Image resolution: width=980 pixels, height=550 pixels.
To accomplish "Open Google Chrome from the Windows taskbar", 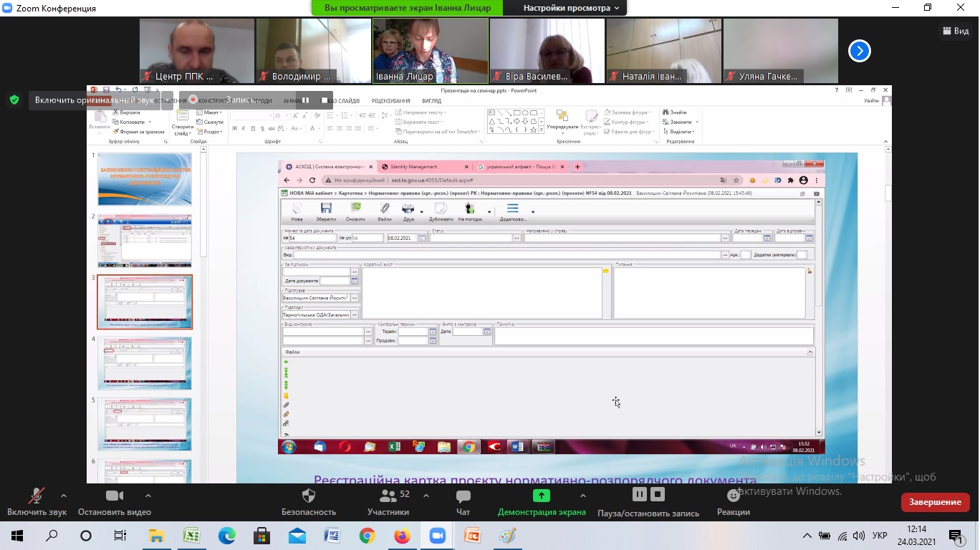I will click(367, 536).
